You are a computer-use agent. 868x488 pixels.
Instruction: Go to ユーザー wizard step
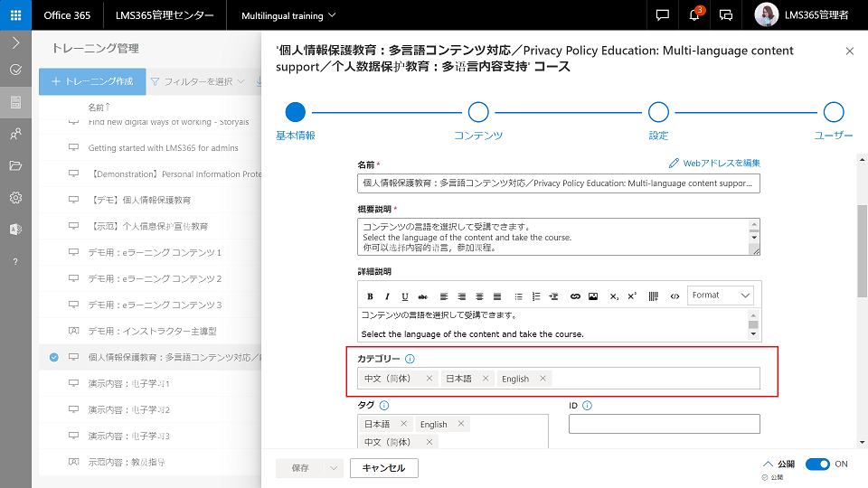click(x=833, y=112)
